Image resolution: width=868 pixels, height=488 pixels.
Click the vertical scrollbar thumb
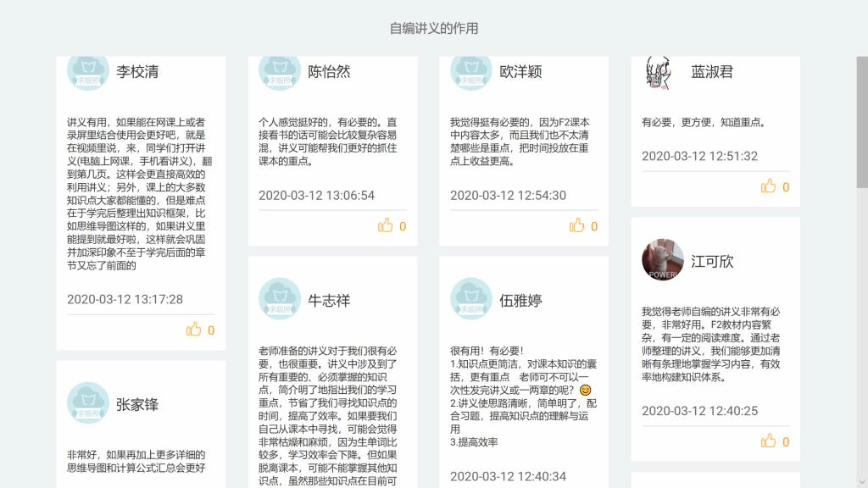[x=861, y=121]
